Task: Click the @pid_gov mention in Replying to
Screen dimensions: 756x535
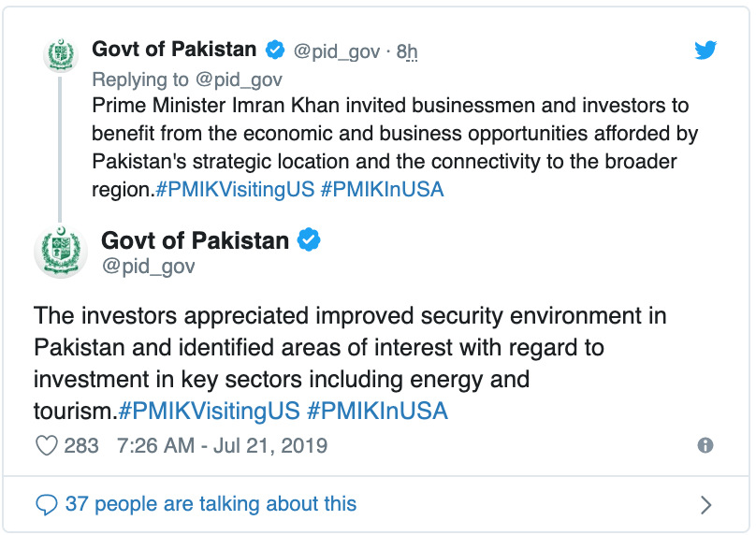Action: click(239, 80)
